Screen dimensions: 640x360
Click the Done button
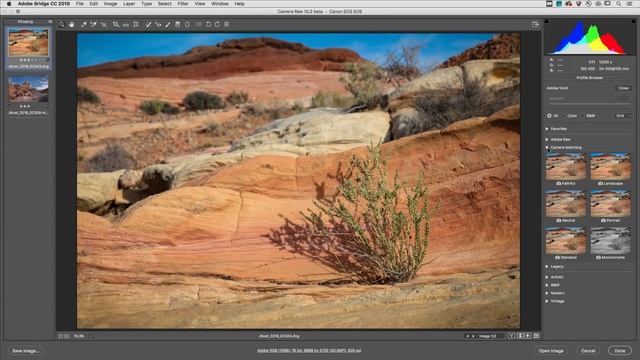620,351
